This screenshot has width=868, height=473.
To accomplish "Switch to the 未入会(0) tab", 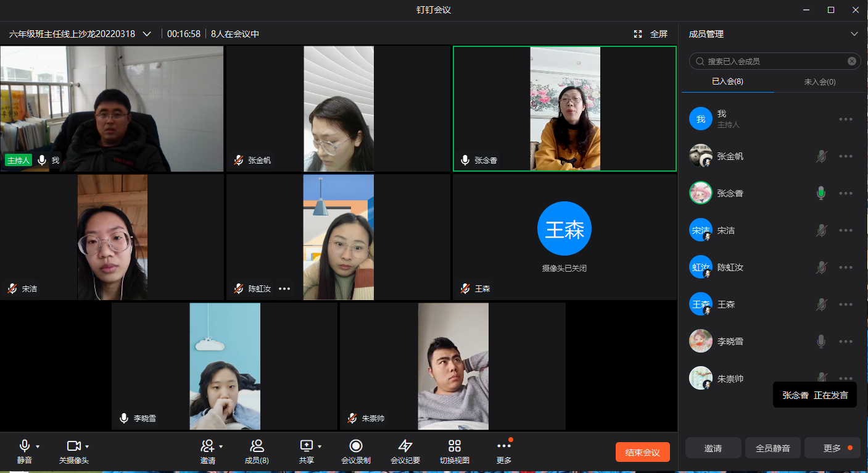I will tap(820, 82).
